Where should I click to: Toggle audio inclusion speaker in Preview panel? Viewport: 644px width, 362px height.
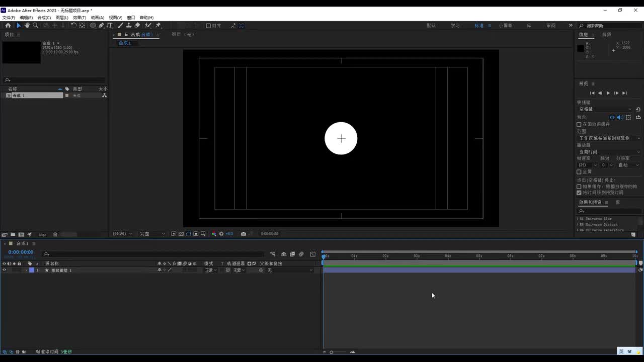(620, 117)
